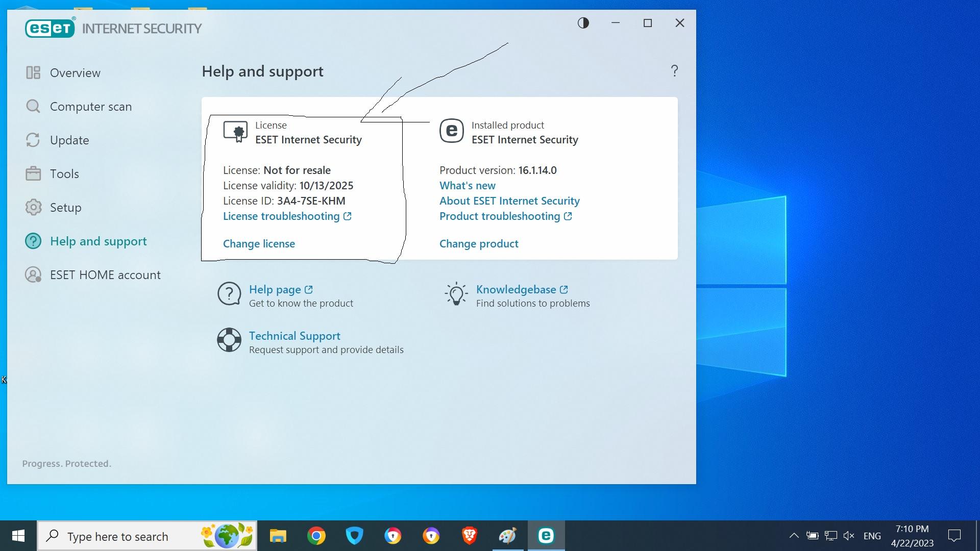Screen dimensions: 980x551
Task: Click License ID value 3A4-7SE-KHM
Action: coord(311,201)
